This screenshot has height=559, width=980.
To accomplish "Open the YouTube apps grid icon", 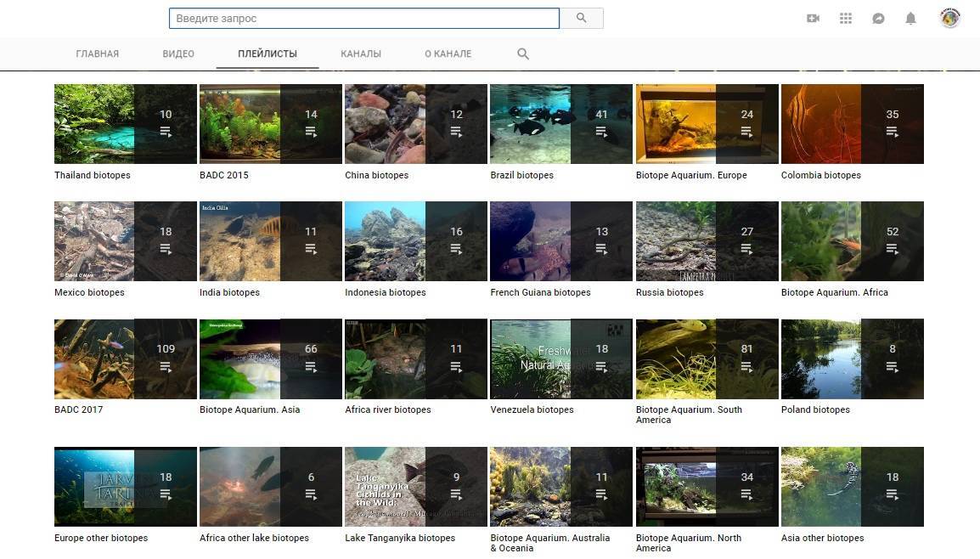I will click(846, 18).
